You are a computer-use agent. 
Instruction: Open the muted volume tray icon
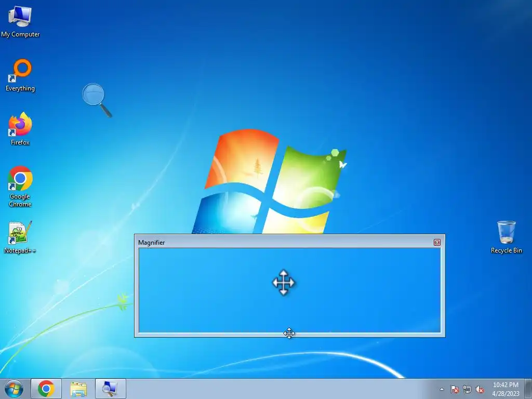(480, 389)
